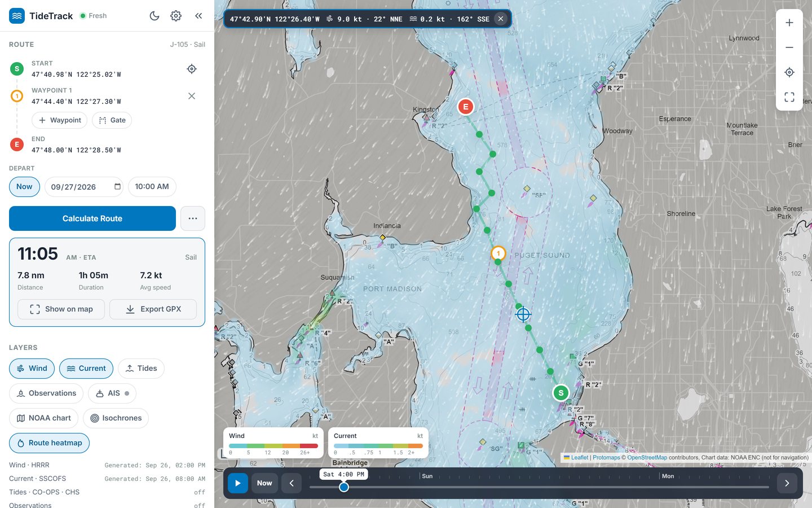The image size is (812, 508).
Task: Toggle dark mode moon icon
Action: (x=155, y=16)
